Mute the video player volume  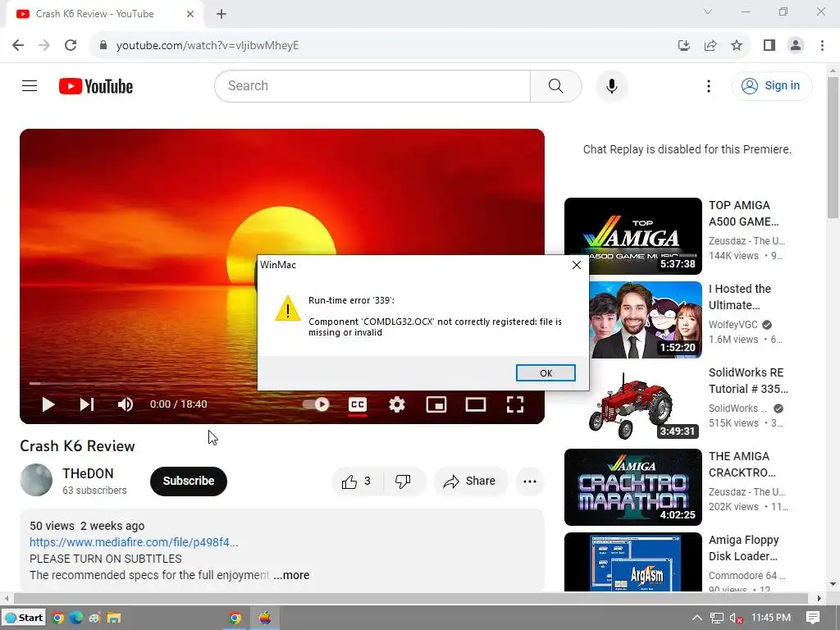pos(126,404)
